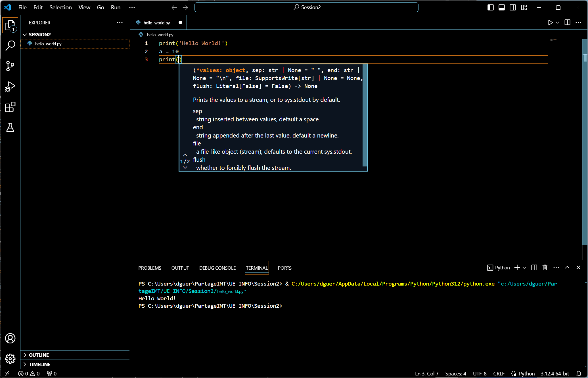Expand the TIMELINE section

point(39,364)
